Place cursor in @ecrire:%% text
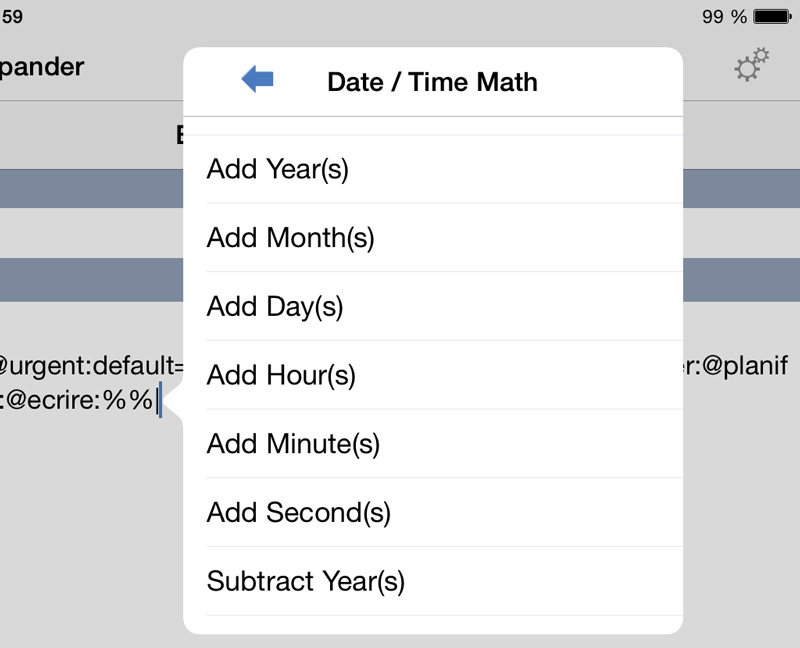The image size is (800, 648). coord(77,400)
